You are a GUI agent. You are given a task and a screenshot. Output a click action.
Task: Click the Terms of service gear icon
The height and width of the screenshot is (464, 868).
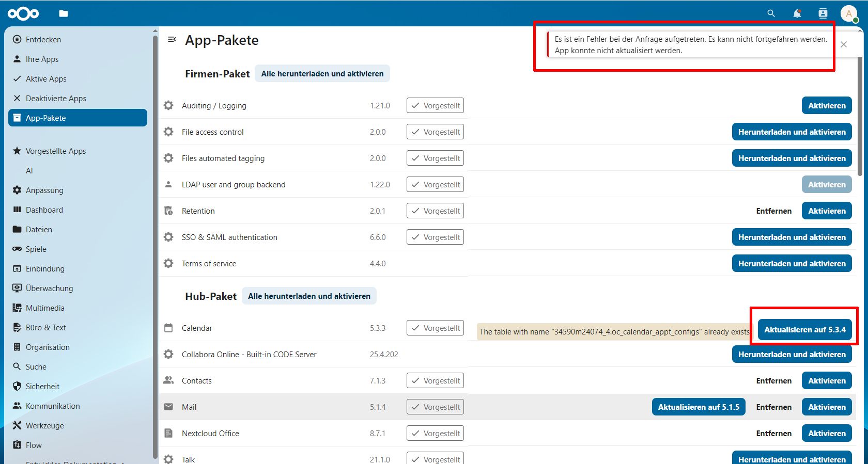pos(168,263)
